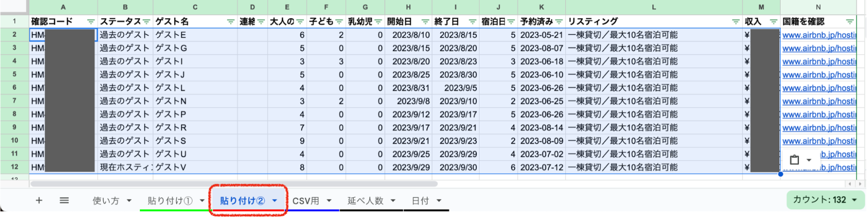This screenshot has width=868, height=221.
Task: Click the add new sheet plus icon
Action: tap(39, 201)
